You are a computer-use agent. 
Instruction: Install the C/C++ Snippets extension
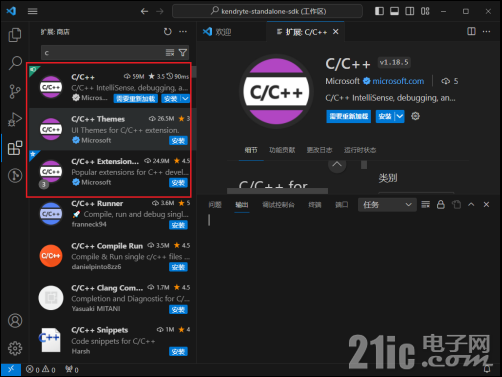(178, 351)
